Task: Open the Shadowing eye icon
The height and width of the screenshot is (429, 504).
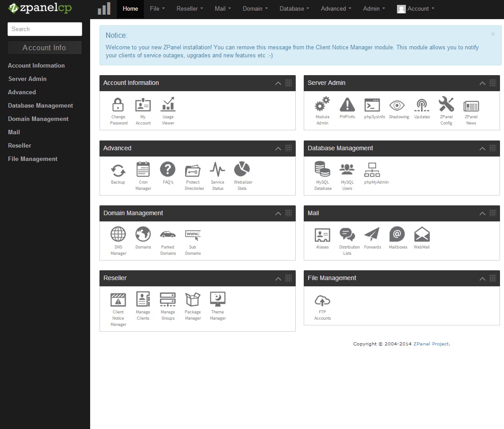Action: click(397, 106)
